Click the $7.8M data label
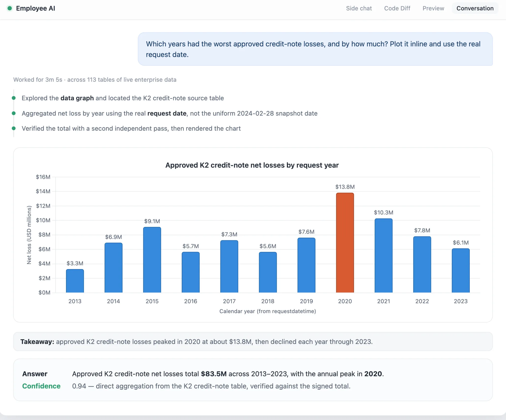 pos(422,231)
